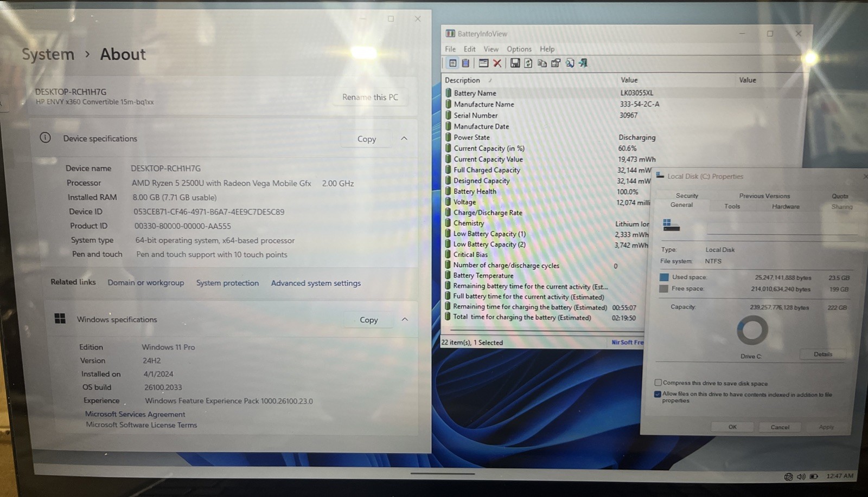The image size is (868, 497).
Task: Click the info icon next to Device specifications
Action: [46, 138]
